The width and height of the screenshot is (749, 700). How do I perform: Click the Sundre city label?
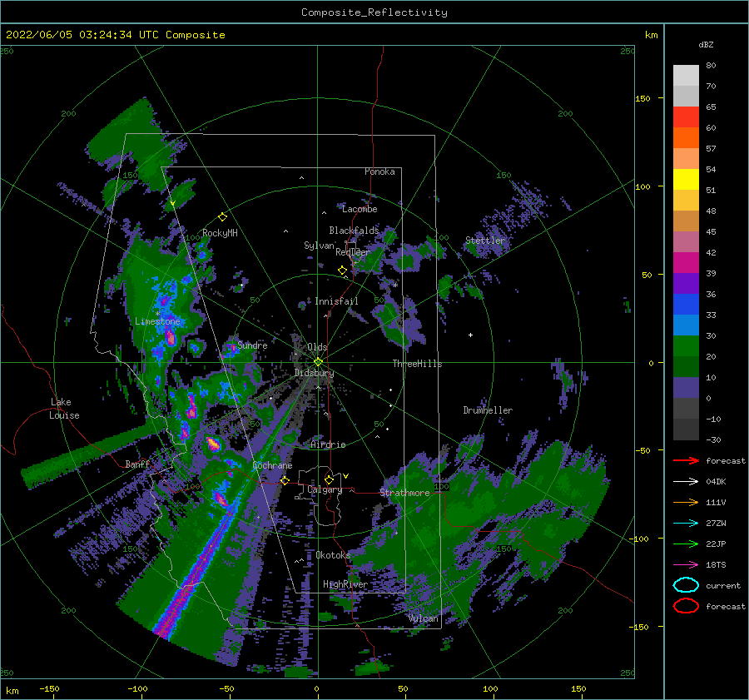(252, 345)
